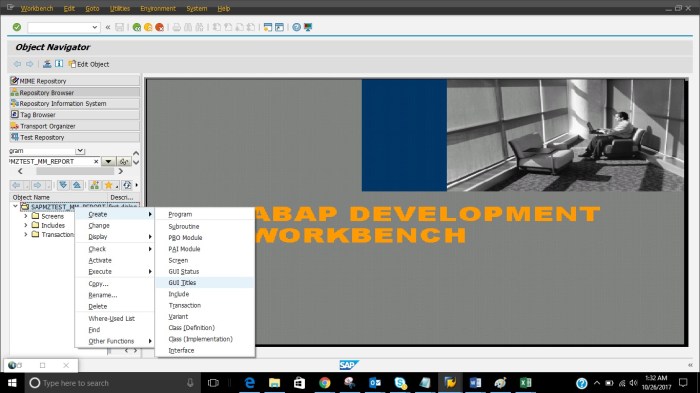The width and height of the screenshot is (700, 393).
Task: Collapse the SAPMZTEST_MM_REPORT tree node
Action: point(15,206)
